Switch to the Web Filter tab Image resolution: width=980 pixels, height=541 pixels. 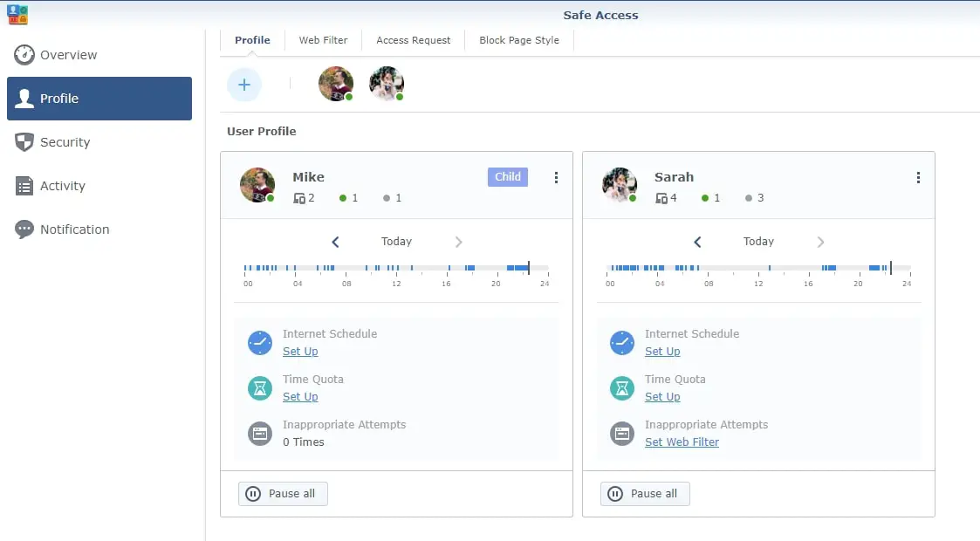(323, 40)
